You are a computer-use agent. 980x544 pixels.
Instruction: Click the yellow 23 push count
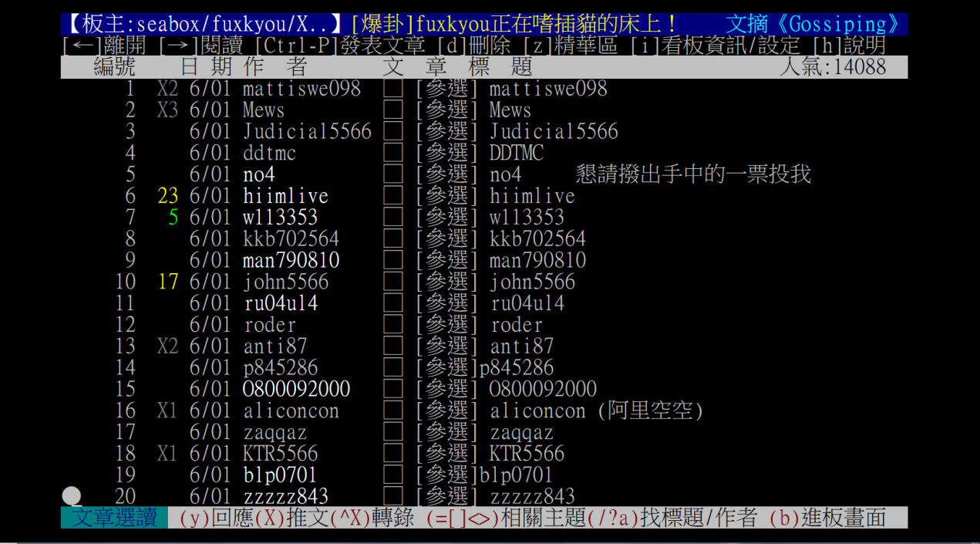click(167, 196)
